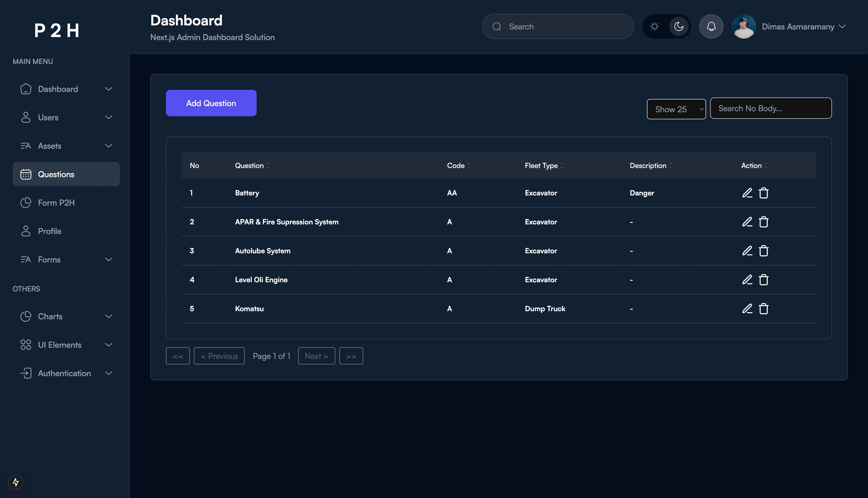Click the Add Question button
Screen dimensions: 868x498
pyautogui.click(x=211, y=103)
